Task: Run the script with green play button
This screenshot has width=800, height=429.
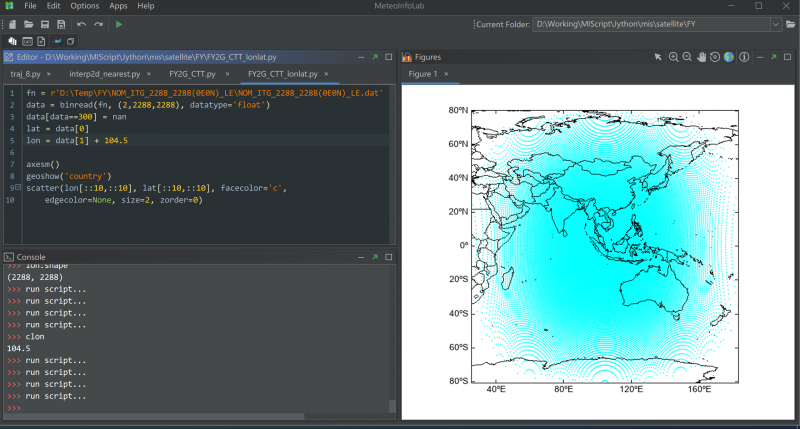Action: tap(119, 23)
